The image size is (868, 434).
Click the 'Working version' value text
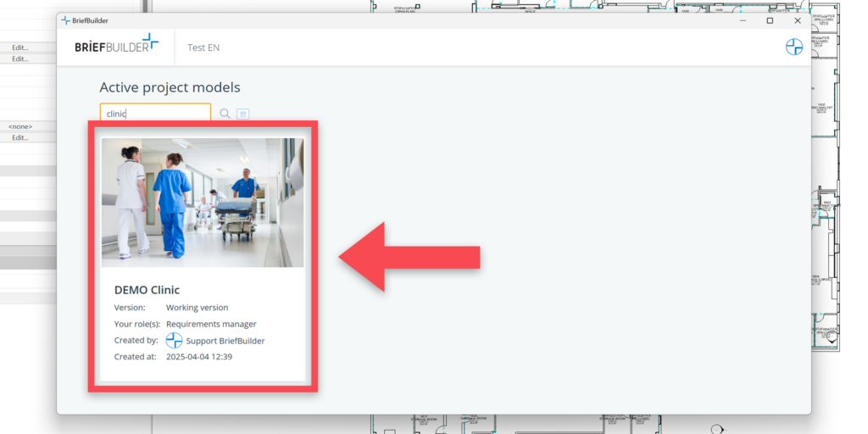pyautogui.click(x=197, y=308)
